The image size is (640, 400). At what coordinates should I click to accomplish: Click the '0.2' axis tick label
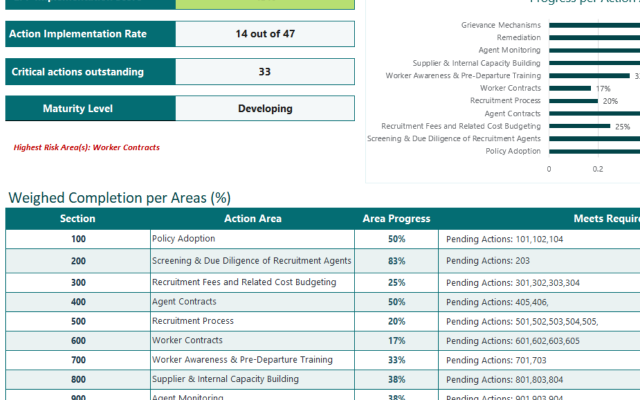click(x=598, y=169)
